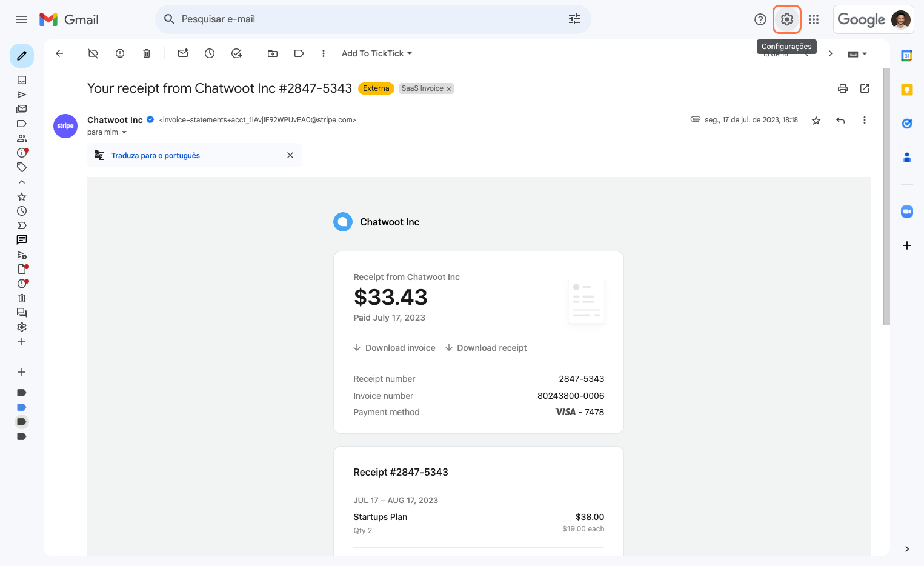Screen dimensions: 924x566
Task: Open the Add To TickTick dropdown
Action: coord(376,53)
